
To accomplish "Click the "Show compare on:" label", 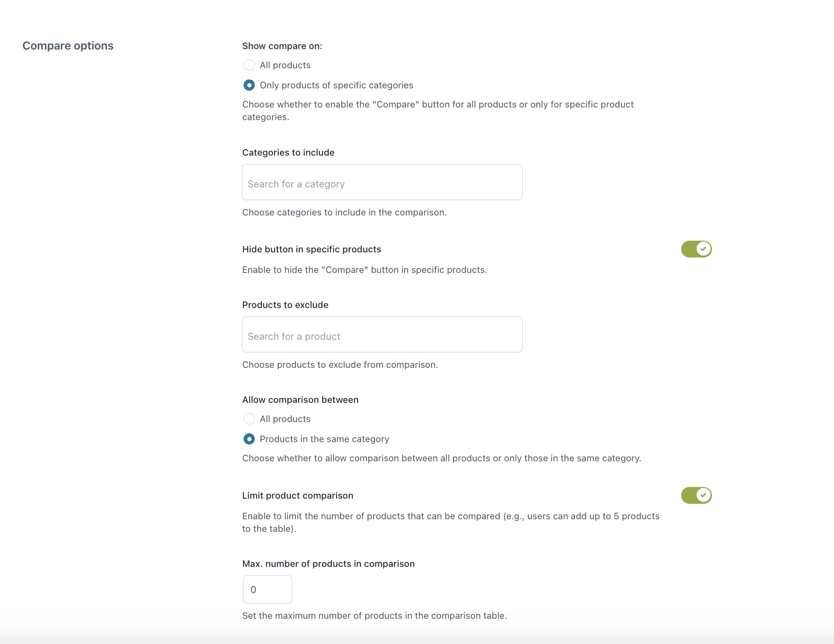I will coord(282,46).
